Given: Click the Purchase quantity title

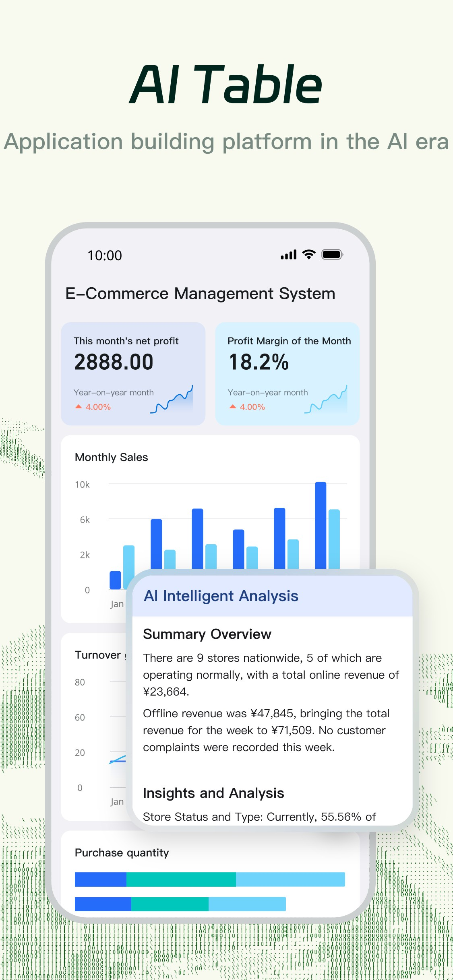Looking at the screenshot, I should (x=122, y=853).
